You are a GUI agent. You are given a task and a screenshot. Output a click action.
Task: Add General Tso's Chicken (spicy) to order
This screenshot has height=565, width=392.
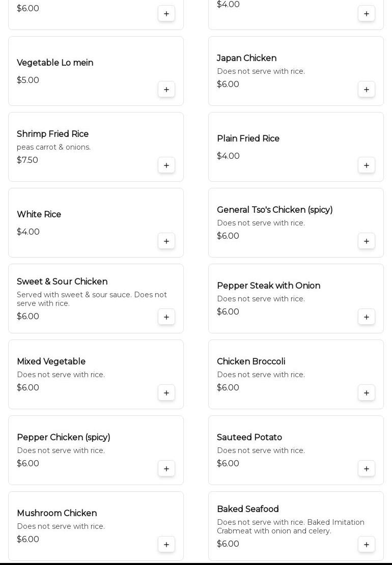point(367,241)
